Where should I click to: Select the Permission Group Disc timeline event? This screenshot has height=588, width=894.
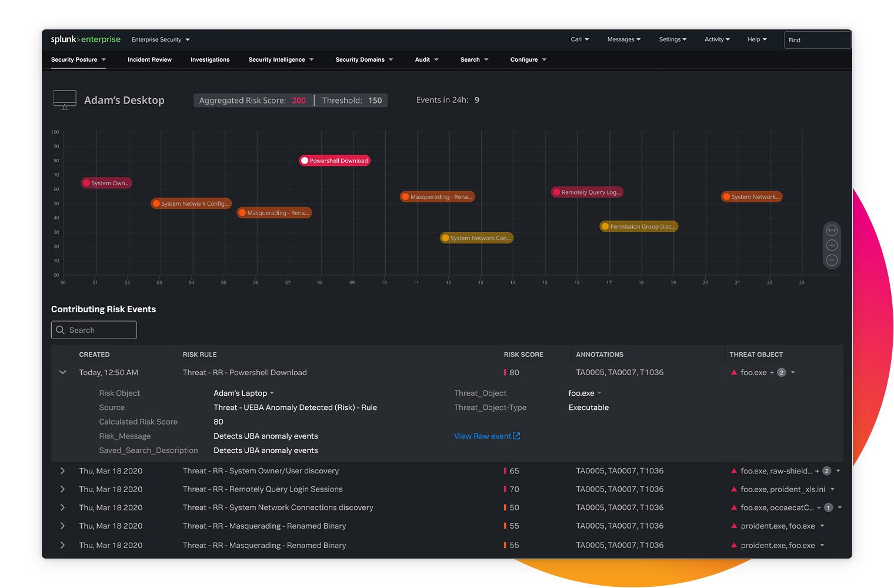point(639,226)
